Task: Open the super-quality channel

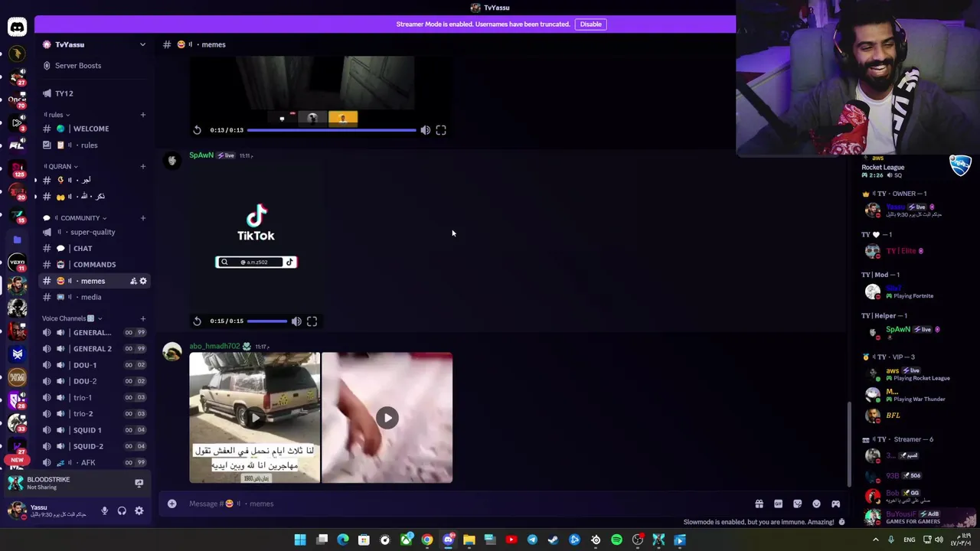Action: point(94,232)
